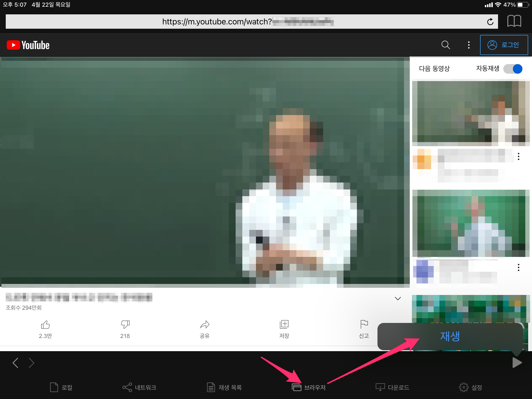Open the 설정 settings tab

(470, 388)
